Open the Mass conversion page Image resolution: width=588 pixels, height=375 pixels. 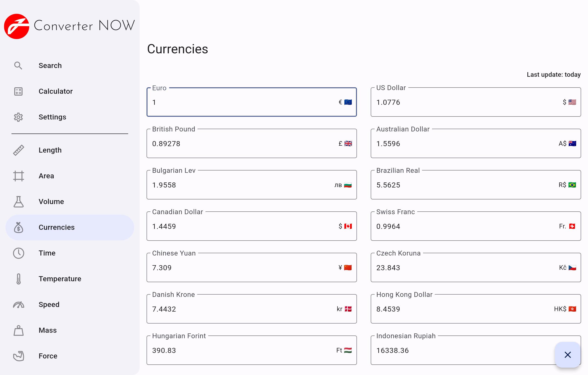tap(48, 330)
